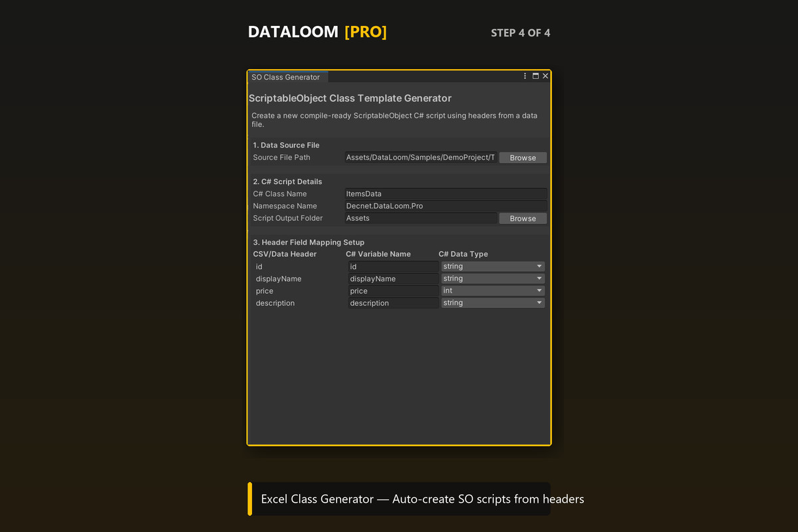This screenshot has height=532, width=798.
Task: Edit the Source File Path field
Action: point(420,158)
